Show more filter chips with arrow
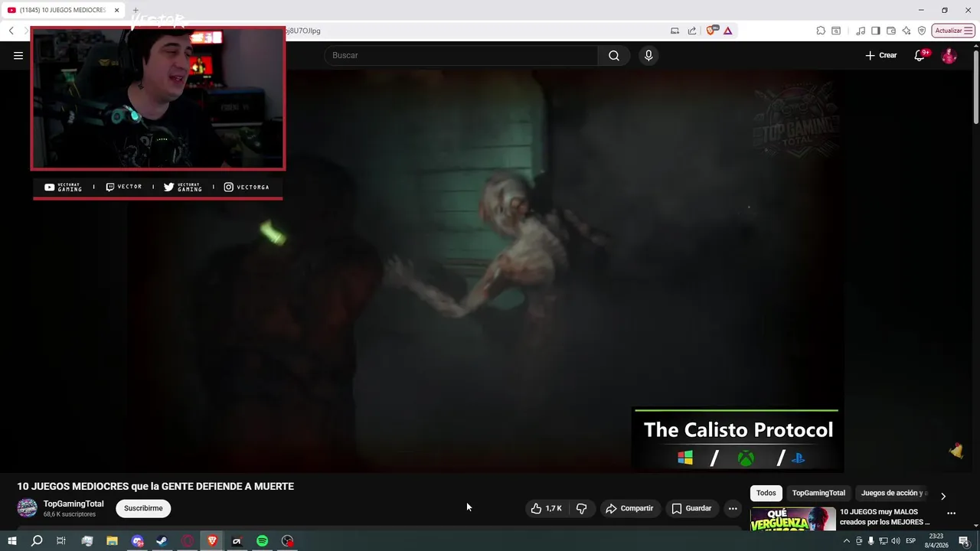 [943, 496]
